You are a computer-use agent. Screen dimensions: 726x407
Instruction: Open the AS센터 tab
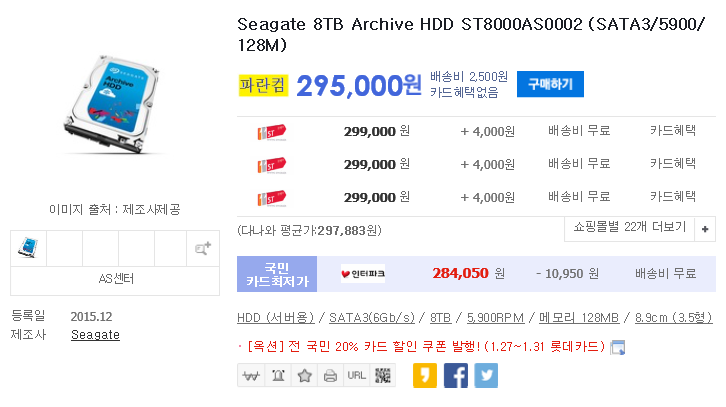pyautogui.click(x=115, y=280)
